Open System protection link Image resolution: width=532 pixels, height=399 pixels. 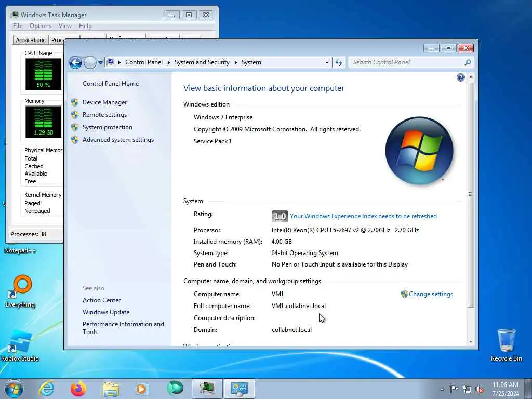[x=107, y=127]
